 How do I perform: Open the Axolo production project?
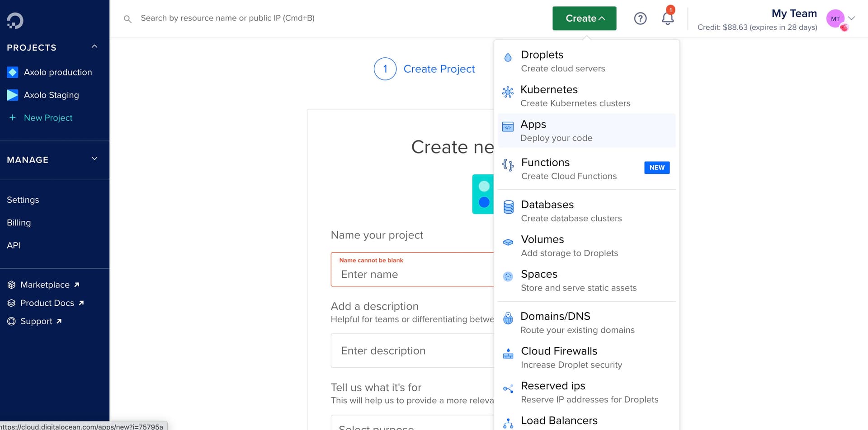point(57,72)
